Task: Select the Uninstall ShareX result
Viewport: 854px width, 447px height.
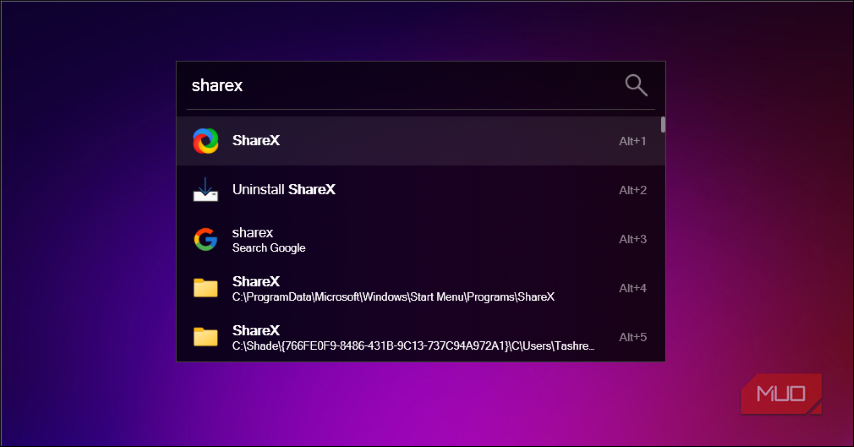Action: (420, 189)
